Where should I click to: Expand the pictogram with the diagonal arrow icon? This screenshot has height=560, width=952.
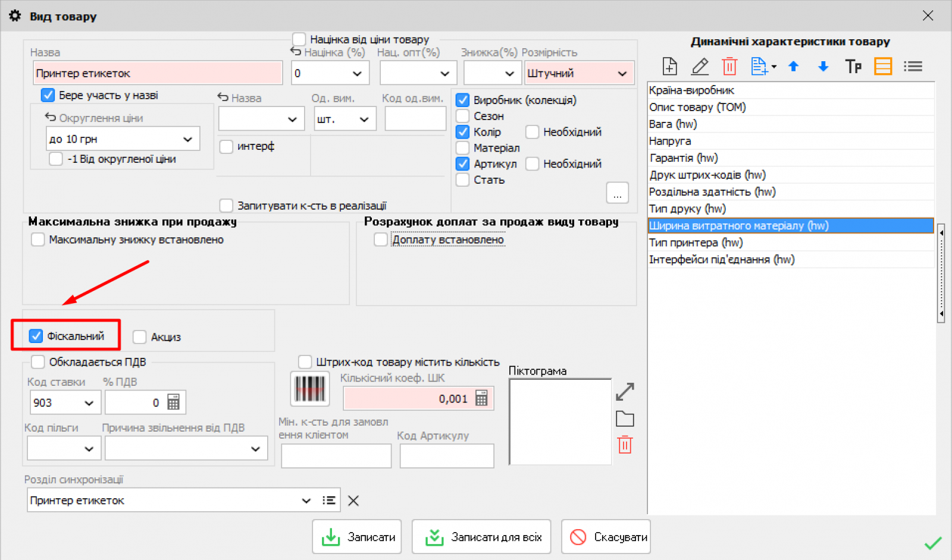(625, 392)
